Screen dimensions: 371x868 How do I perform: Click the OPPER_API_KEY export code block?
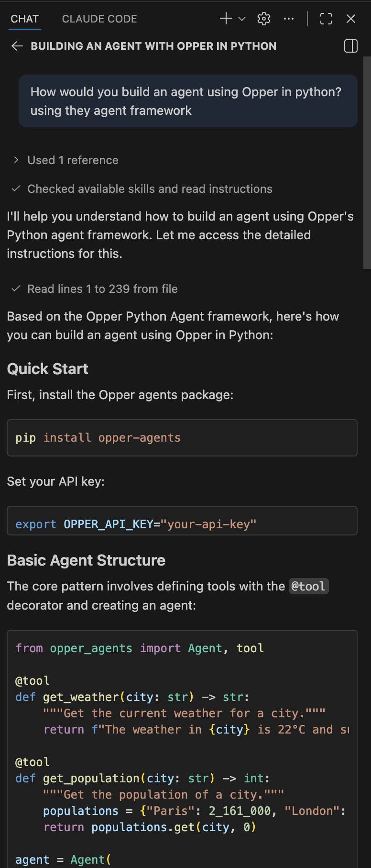(182, 521)
